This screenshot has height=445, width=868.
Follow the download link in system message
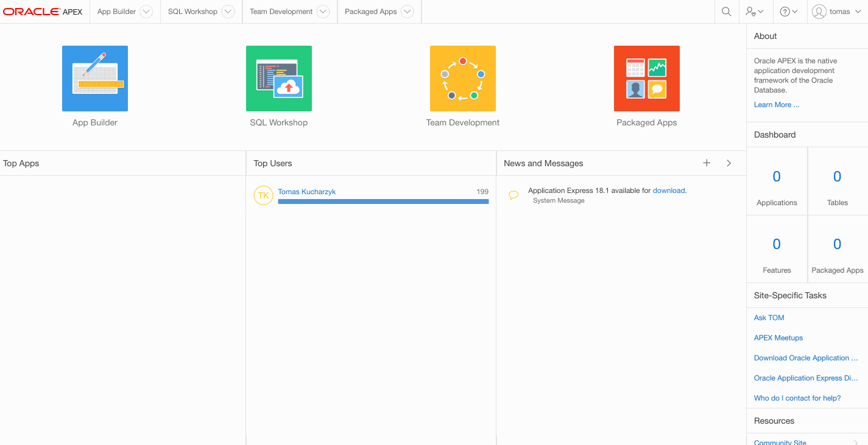click(x=668, y=191)
